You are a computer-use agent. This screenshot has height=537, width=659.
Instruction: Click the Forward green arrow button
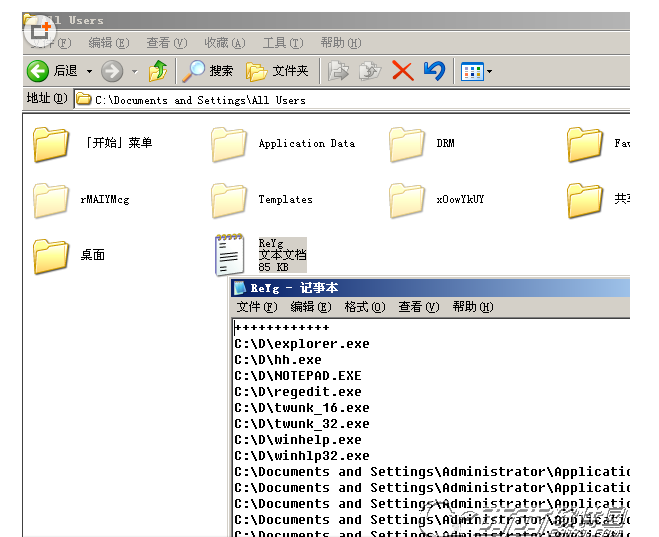pos(112,71)
